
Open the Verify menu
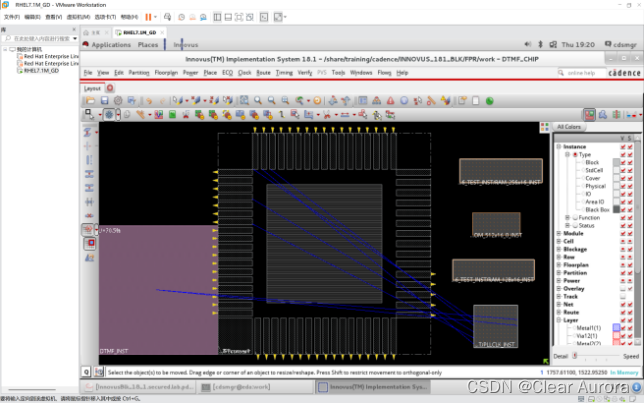[304, 73]
